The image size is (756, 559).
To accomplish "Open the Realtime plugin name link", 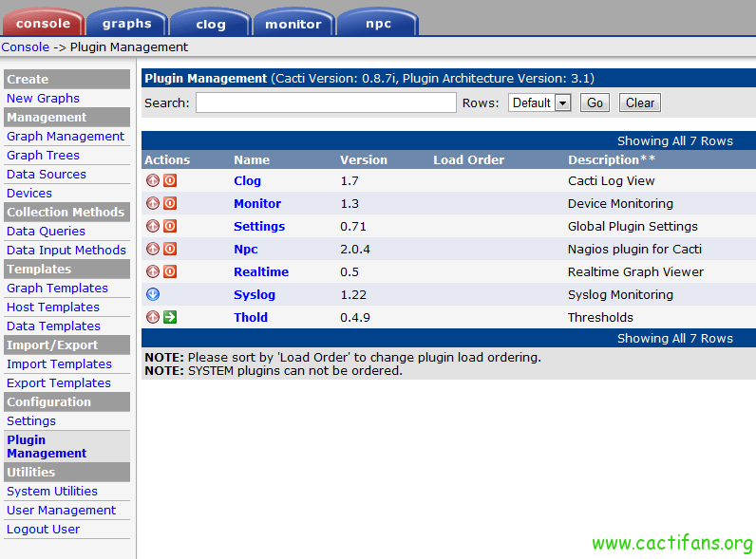I will (x=261, y=272).
